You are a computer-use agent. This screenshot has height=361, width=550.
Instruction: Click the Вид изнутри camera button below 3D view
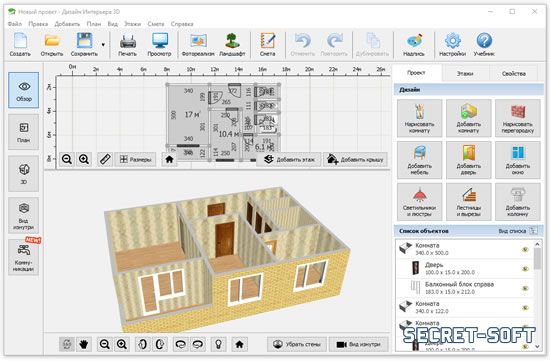[358, 344]
